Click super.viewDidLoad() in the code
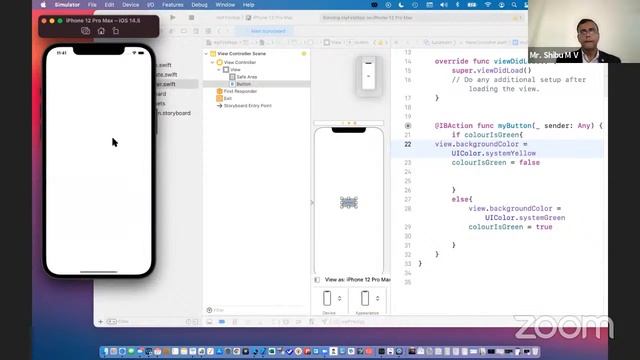The image size is (640, 360). (x=491, y=71)
